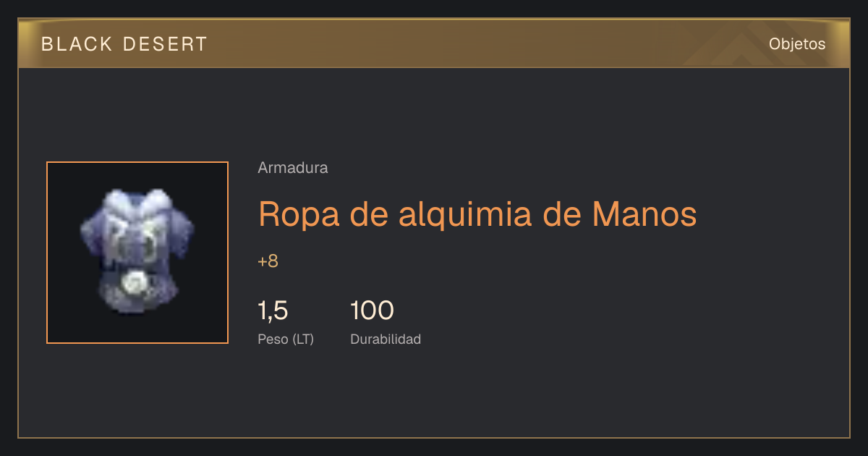Click the left sleeve of the armor icon
868x456 pixels.
pos(93,232)
